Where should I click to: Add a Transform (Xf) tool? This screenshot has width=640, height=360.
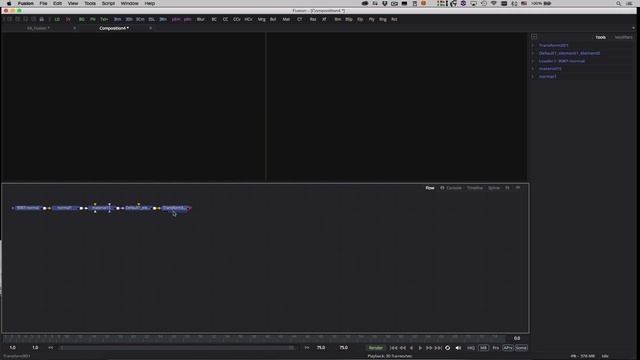pos(324,19)
